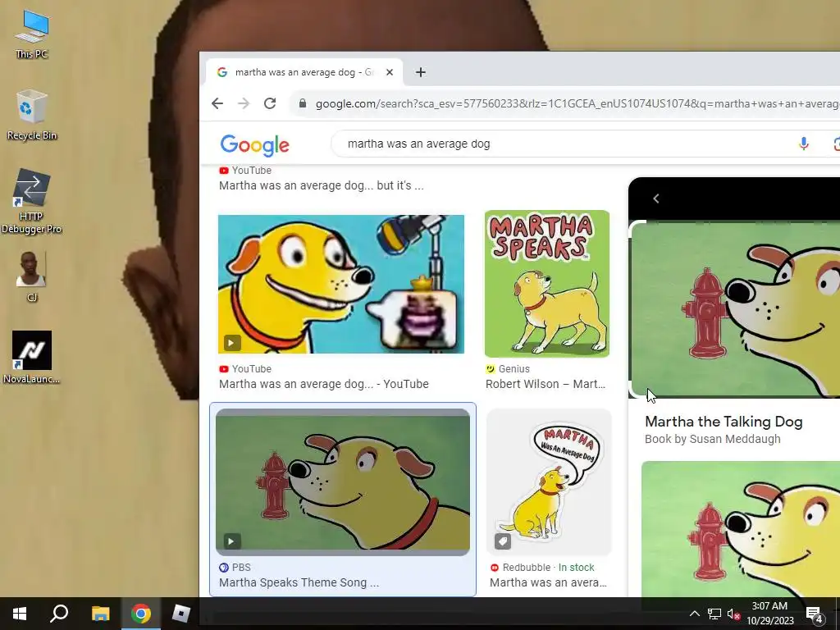Open 'Martha was an avera...' Redbubble link

click(548, 582)
